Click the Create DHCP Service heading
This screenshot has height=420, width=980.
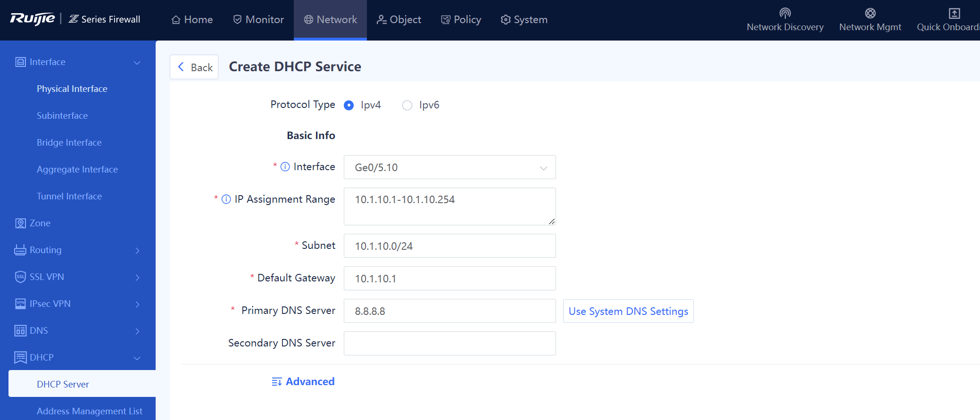295,66
